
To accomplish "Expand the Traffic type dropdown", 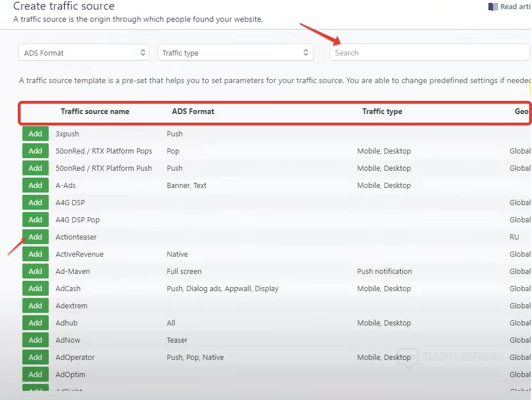I will 235,53.
